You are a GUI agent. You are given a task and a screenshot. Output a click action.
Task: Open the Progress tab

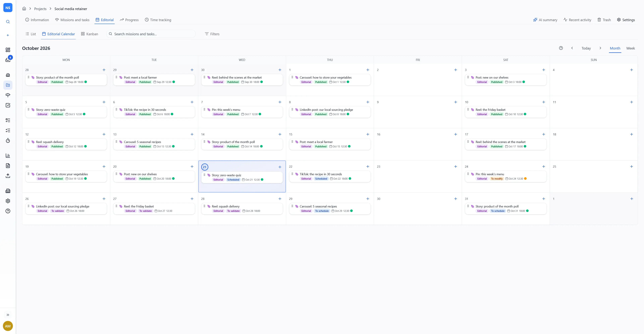click(x=129, y=20)
